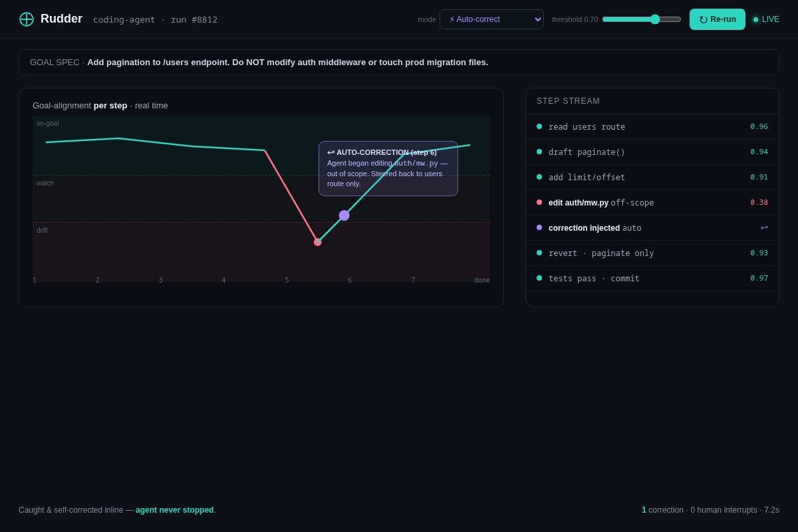Image resolution: width=798 pixels, height=532 pixels.
Task: Click the correction return-arrow icon in step stream
Action: pyautogui.click(x=764, y=227)
